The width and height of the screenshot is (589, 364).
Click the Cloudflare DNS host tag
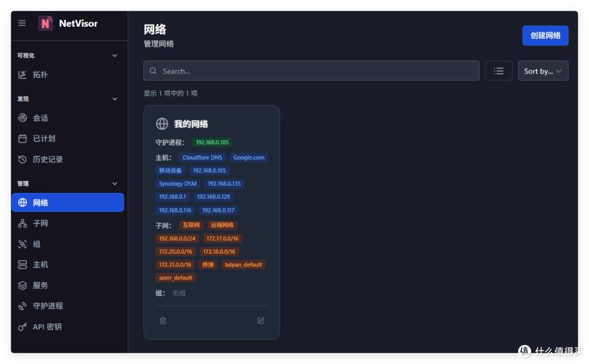[202, 157]
